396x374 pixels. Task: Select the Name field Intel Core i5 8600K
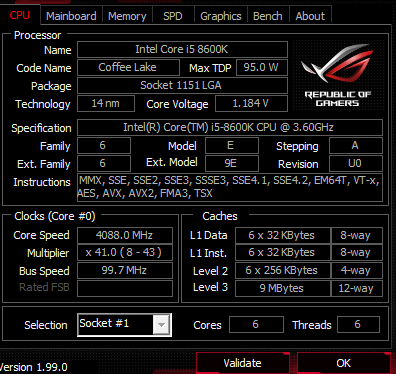click(182, 49)
